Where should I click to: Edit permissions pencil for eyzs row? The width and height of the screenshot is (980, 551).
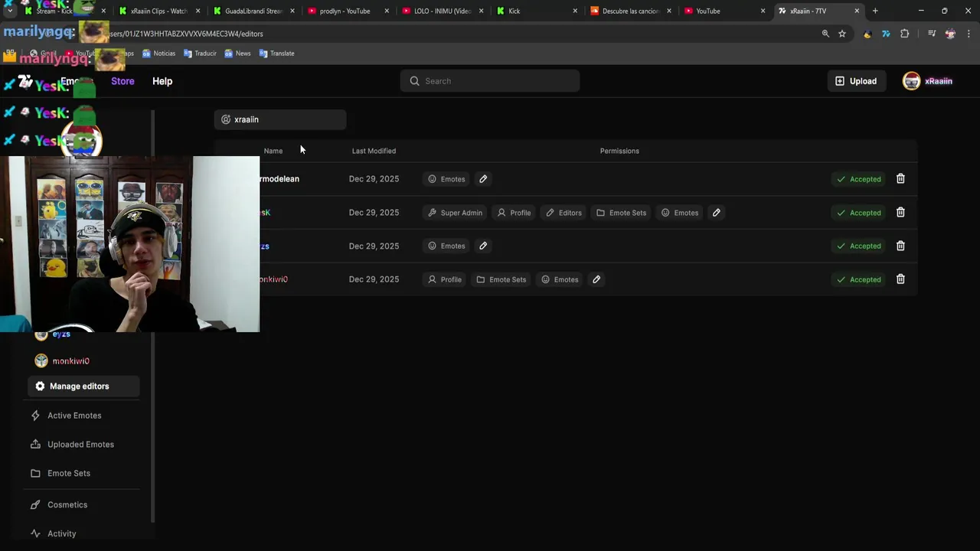pyautogui.click(x=483, y=246)
